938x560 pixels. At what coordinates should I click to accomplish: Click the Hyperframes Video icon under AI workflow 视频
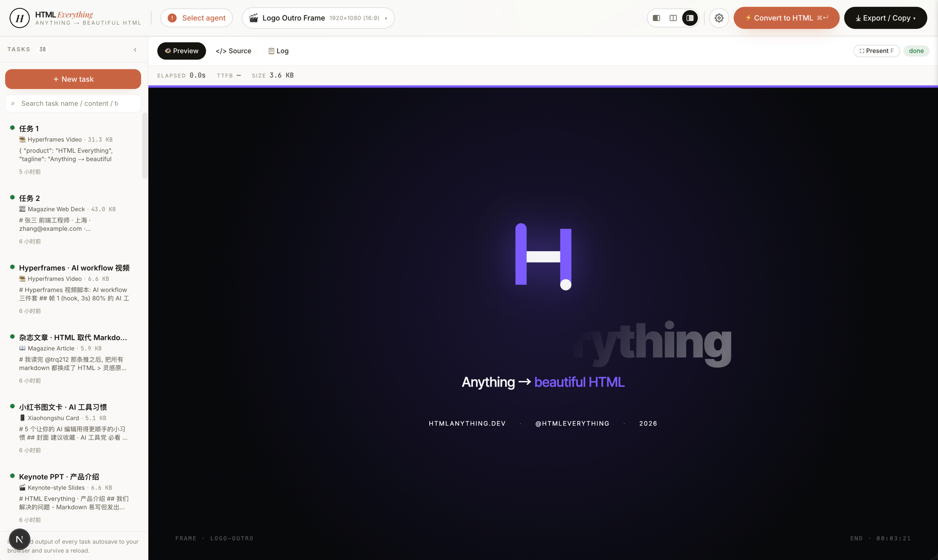[22, 278]
